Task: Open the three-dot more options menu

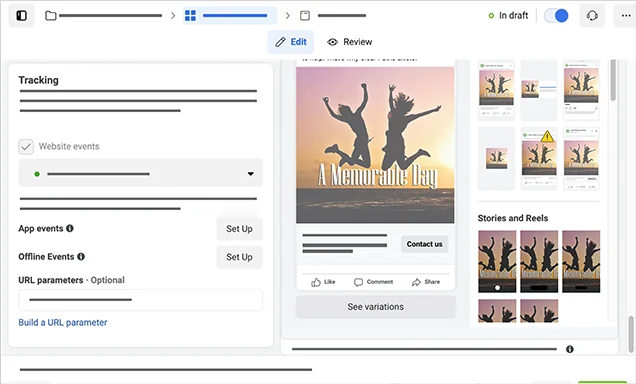Action: coord(626,16)
